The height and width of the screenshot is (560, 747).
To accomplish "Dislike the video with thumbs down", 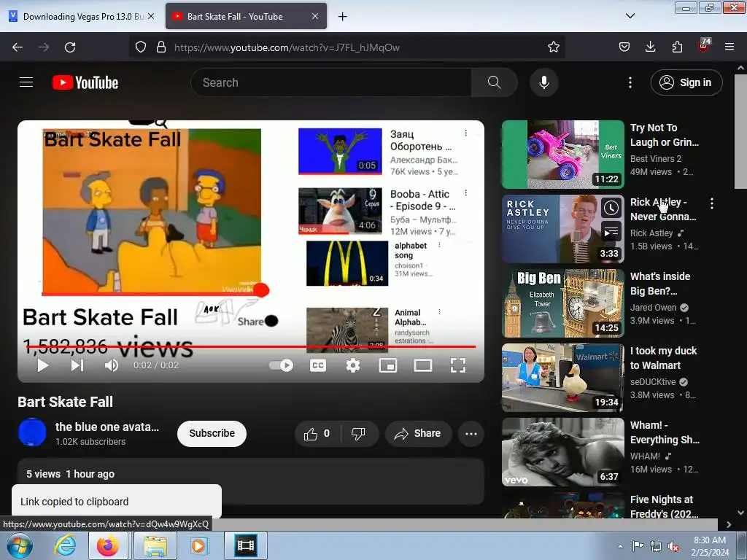I will [x=358, y=433].
